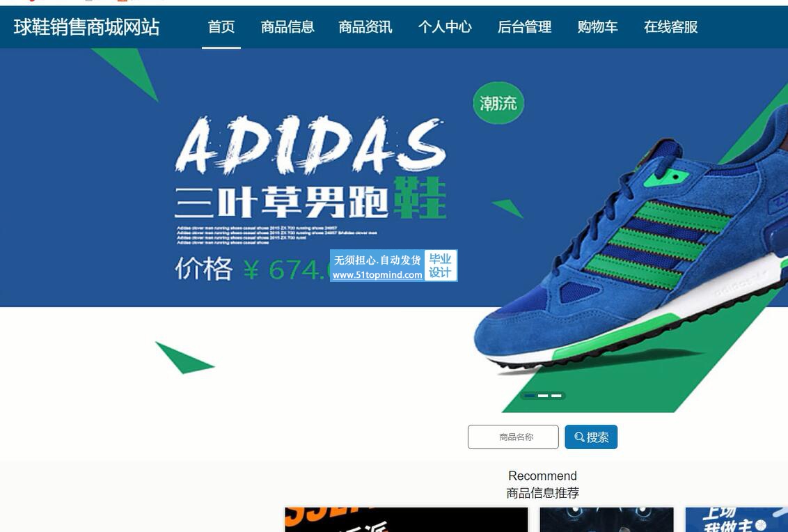Open the 首页 navigation tab
Image resolution: width=788 pixels, height=532 pixels.
click(x=221, y=27)
